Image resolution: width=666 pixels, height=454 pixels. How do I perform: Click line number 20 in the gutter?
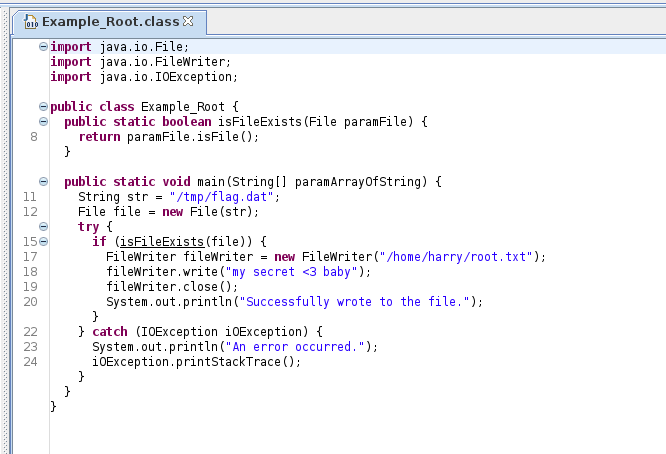[30, 302]
